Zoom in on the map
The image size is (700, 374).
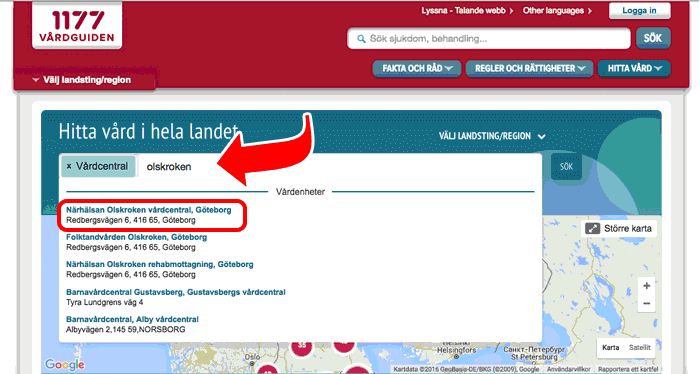[646, 286]
